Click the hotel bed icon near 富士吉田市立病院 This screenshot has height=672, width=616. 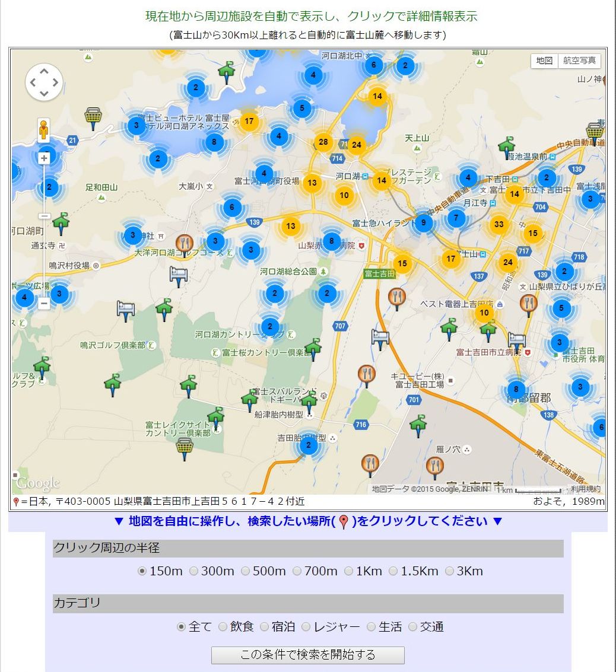tap(516, 340)
